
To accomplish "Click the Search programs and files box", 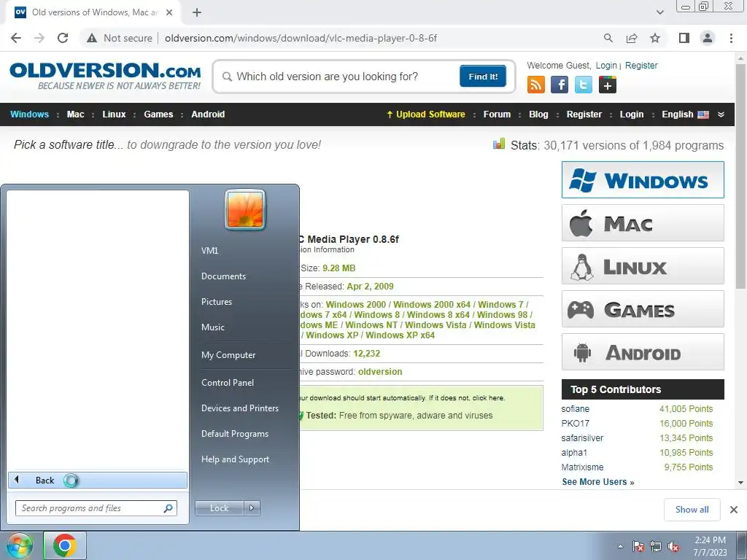I will [x=96, y=508].
